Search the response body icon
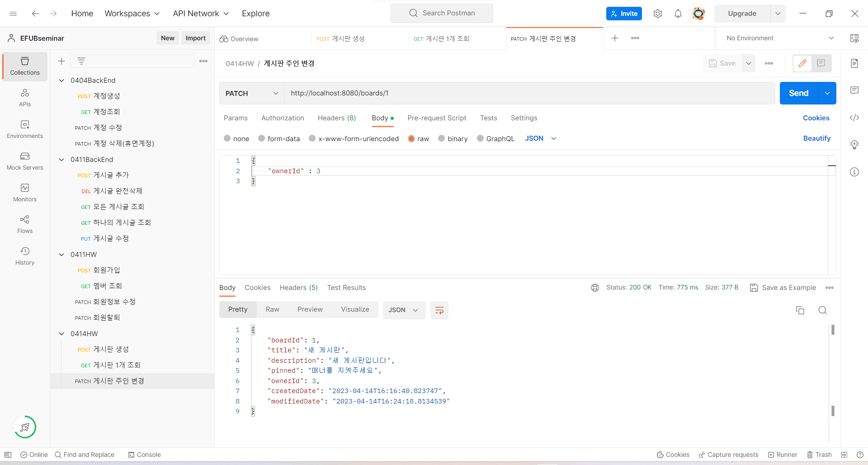Viewport: 868px width, 465px height. tap(823, 310)
